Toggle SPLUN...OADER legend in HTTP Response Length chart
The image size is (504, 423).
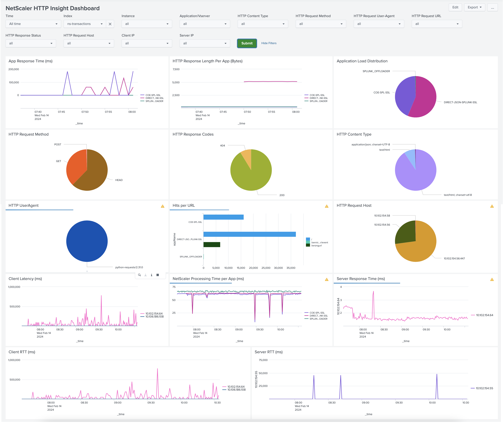316,101
